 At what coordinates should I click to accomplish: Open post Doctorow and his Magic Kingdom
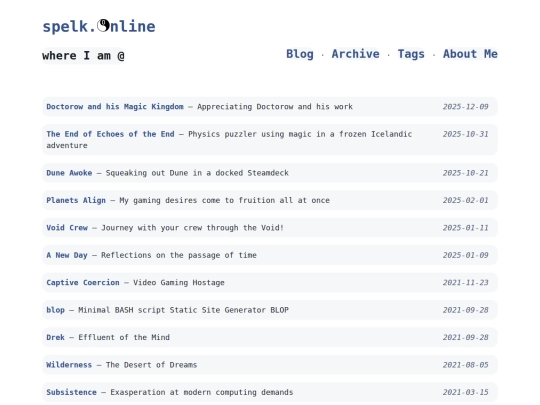(115, 107)
